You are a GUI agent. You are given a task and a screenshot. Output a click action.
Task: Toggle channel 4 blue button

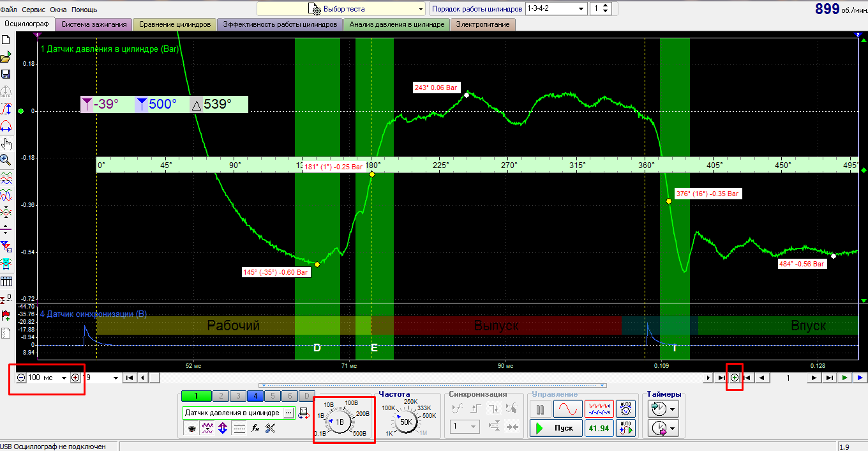255,396
